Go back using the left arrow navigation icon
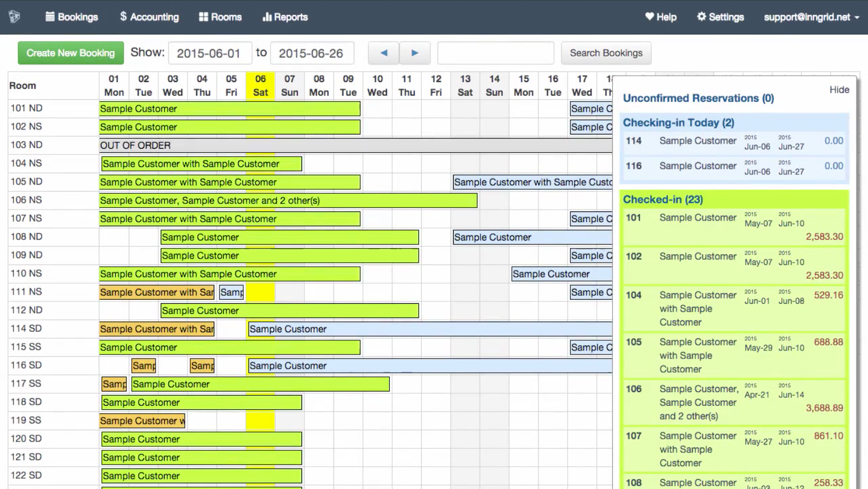The width and height of the screenshot is (868, 489). 383,52
